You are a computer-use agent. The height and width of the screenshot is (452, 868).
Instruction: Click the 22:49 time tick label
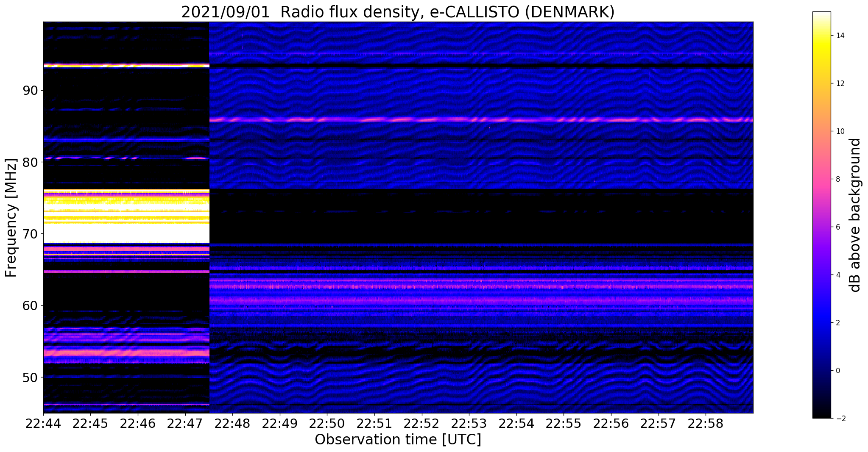(280, 424)
